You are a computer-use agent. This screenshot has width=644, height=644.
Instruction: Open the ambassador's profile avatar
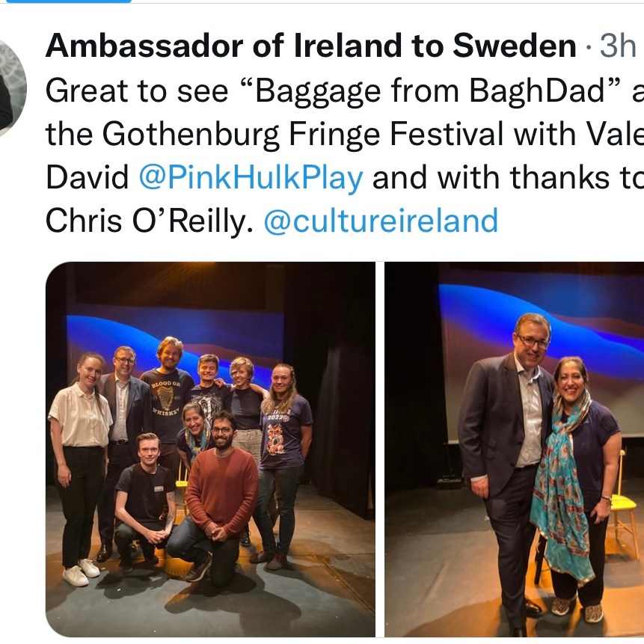tap(9, 87)
